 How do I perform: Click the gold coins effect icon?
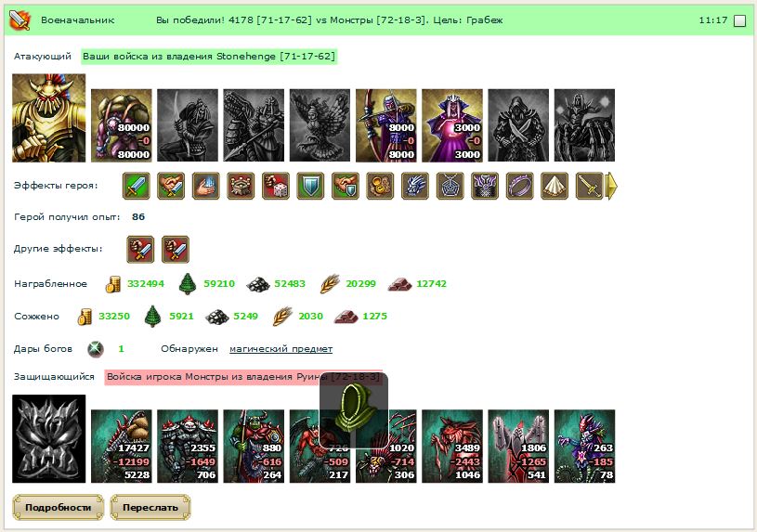380,186
